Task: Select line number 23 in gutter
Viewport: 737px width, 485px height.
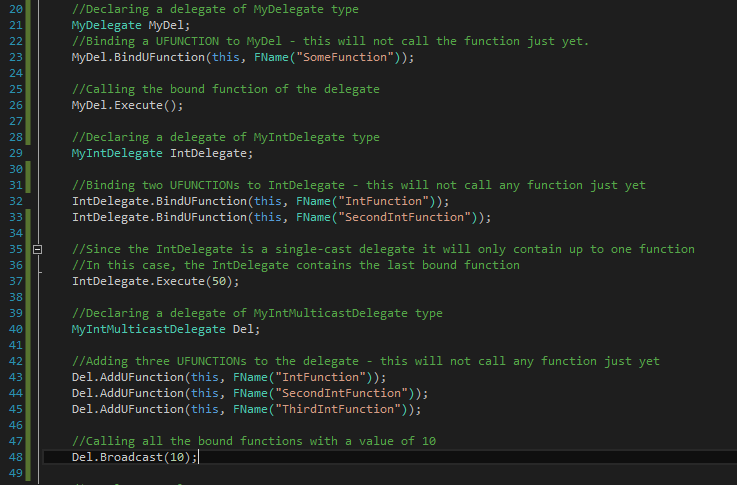Action: 16,57
